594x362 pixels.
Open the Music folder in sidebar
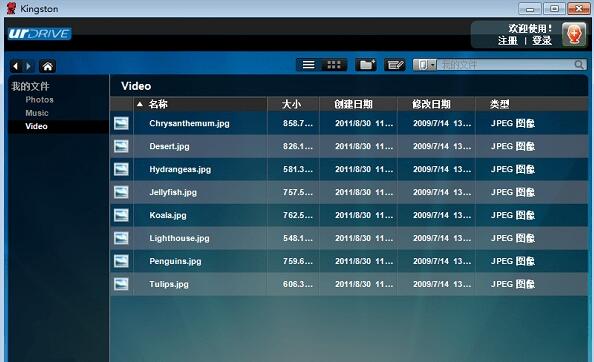pos(37,113)
